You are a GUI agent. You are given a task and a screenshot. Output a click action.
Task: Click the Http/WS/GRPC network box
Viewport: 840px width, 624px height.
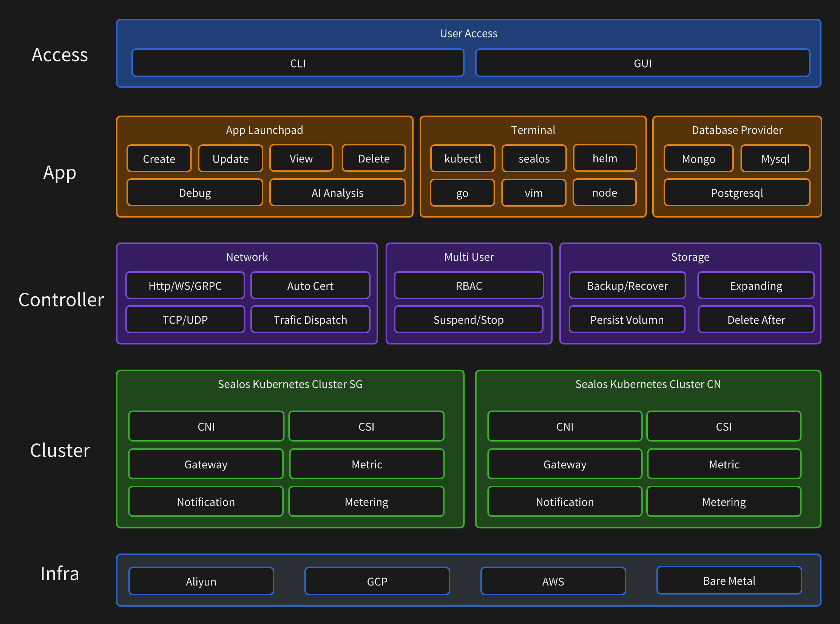[x=185, y=286]
